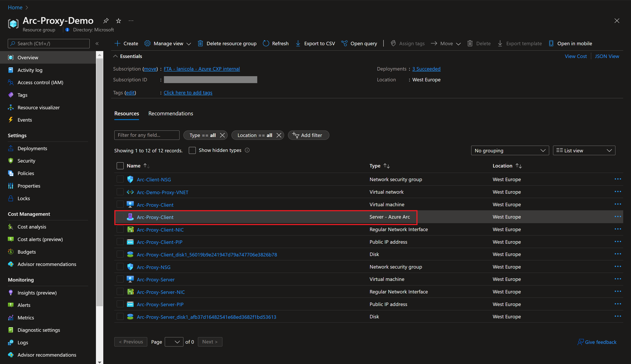This screenshot has width=631, height=364.
Task: Open the No grouping dropdown
Action: click(x=510, y=150)
